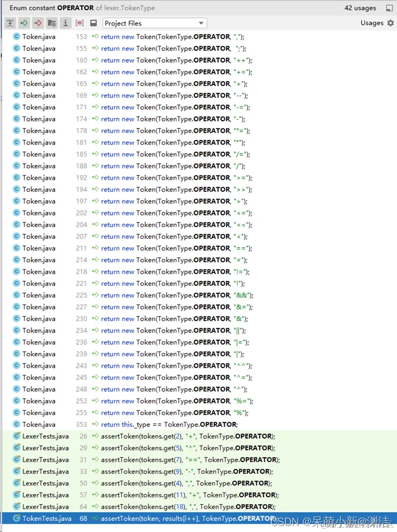This screenshot has height=532, width=397.
Task: Click the open in tool window icon
Action: click(390, 8)
